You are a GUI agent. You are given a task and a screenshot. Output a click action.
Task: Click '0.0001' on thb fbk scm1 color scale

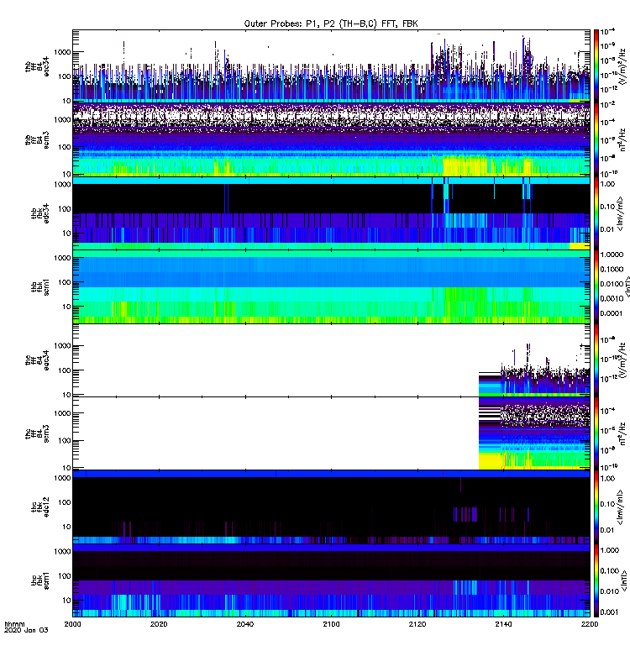tap(611, 313)
